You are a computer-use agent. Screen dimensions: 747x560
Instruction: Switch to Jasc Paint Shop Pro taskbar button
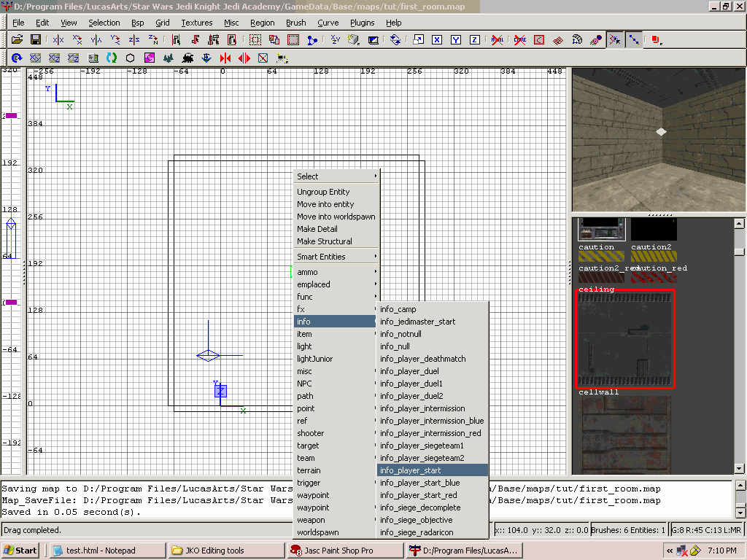(x=345, y=551)
